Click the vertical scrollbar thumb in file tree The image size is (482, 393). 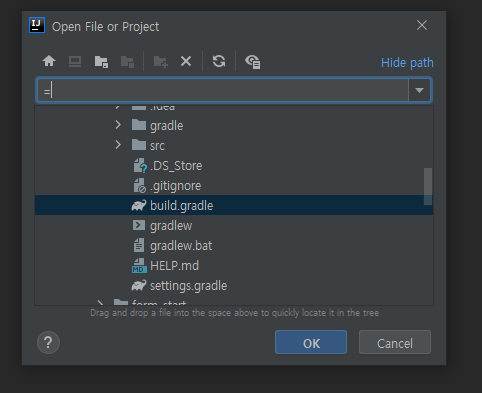(x=428, y=186)
